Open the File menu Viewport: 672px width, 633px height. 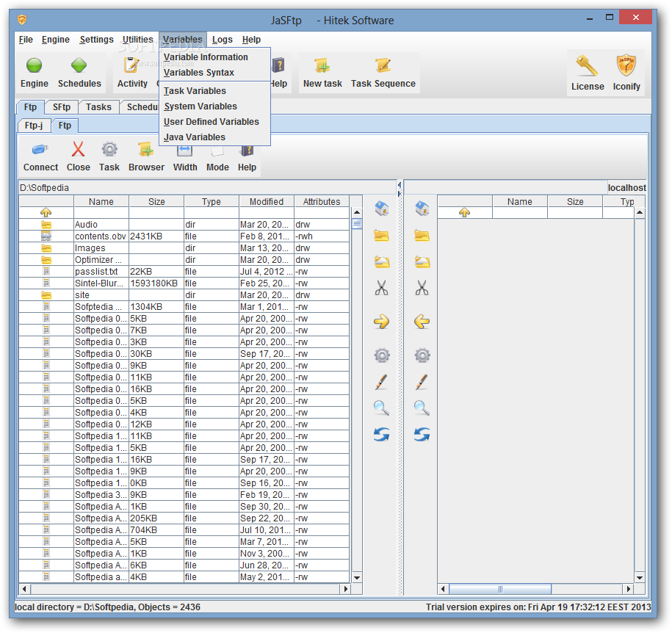[26, 40]
